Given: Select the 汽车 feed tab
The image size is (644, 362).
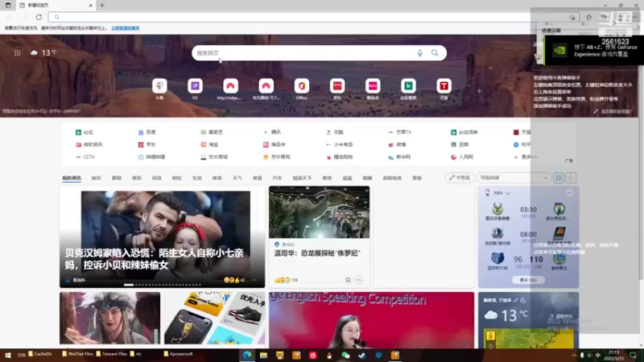Looking at the screenshot, I should pyautogui.click(x=277, y=178).
